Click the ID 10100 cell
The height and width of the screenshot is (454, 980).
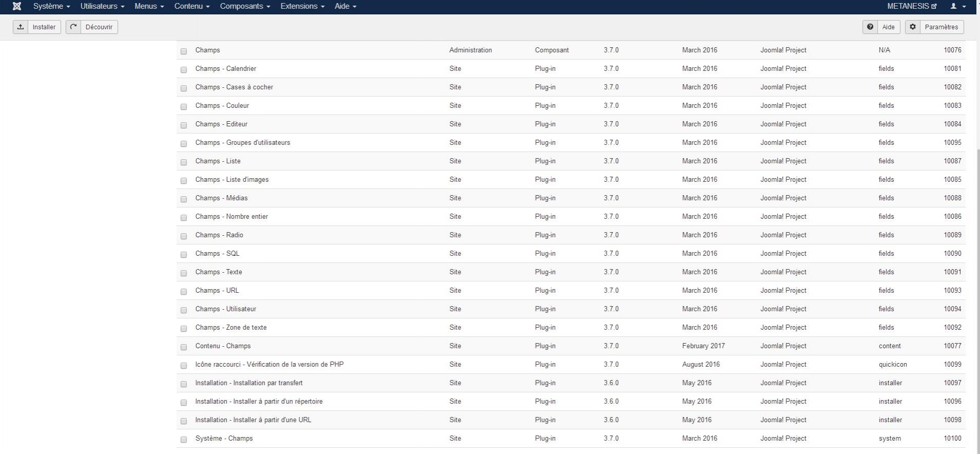(952, 438)
